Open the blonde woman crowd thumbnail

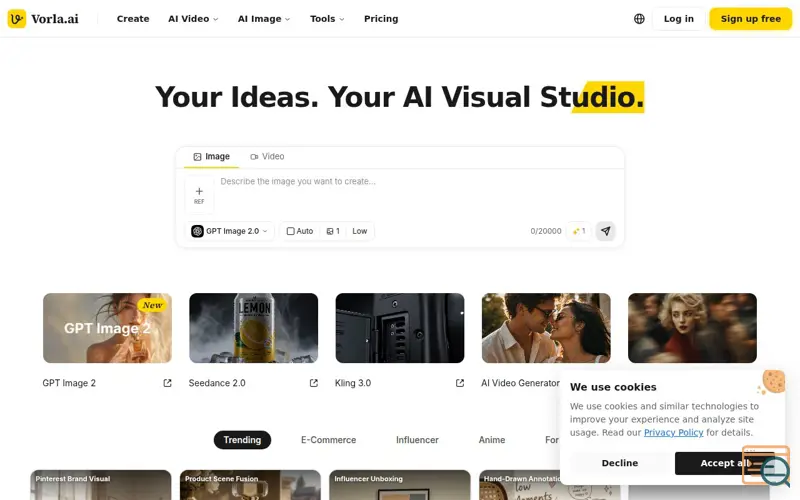[x=692, y=328]
